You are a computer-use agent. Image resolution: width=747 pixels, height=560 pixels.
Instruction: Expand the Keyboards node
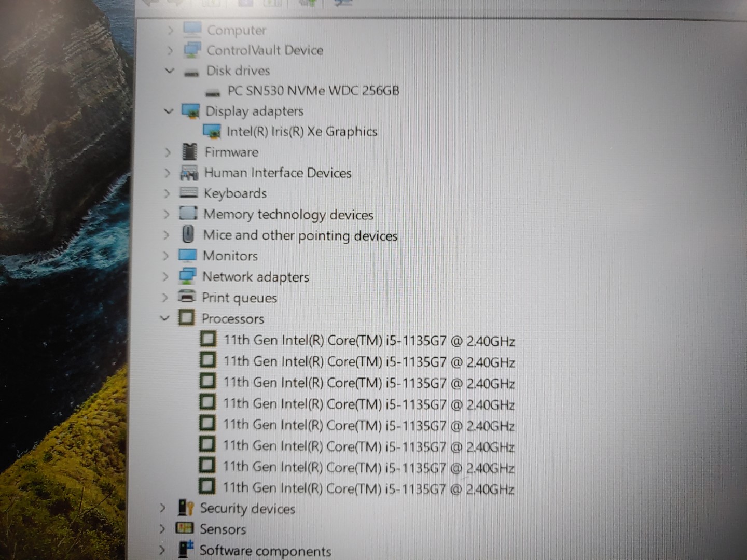coord(167,193)
